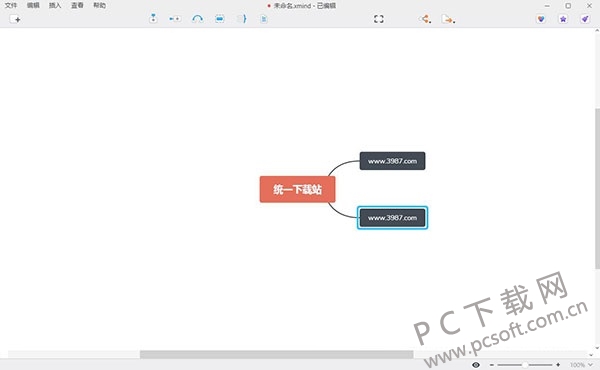Insert a note with the document icon
The image size is (600, 370).
point(264,19)
